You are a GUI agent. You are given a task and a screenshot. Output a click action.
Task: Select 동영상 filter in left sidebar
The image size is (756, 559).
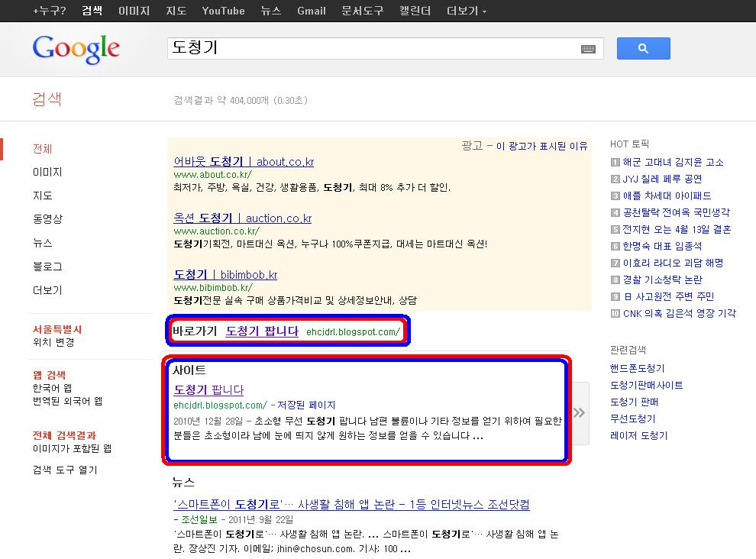(47, 219)
